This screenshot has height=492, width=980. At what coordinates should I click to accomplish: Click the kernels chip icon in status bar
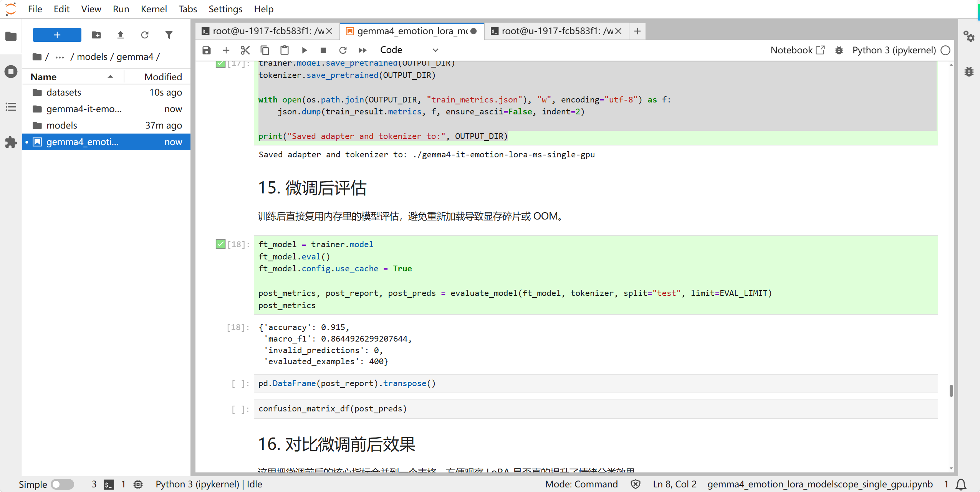(138, 484)
